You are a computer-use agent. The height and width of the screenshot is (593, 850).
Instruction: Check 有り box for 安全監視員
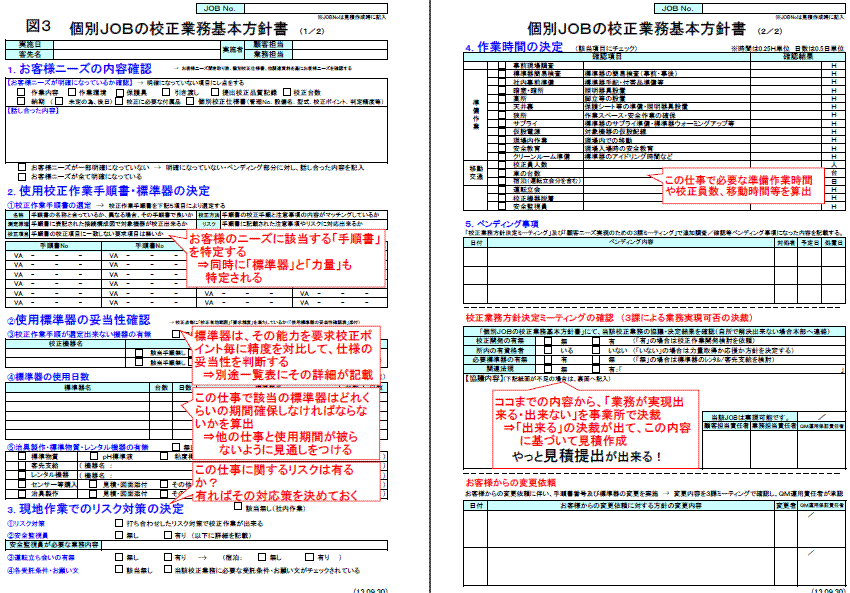point(168,535)
